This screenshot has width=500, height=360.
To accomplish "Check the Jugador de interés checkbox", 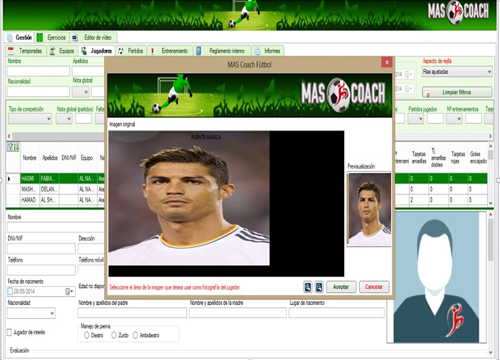I will 10,332.
